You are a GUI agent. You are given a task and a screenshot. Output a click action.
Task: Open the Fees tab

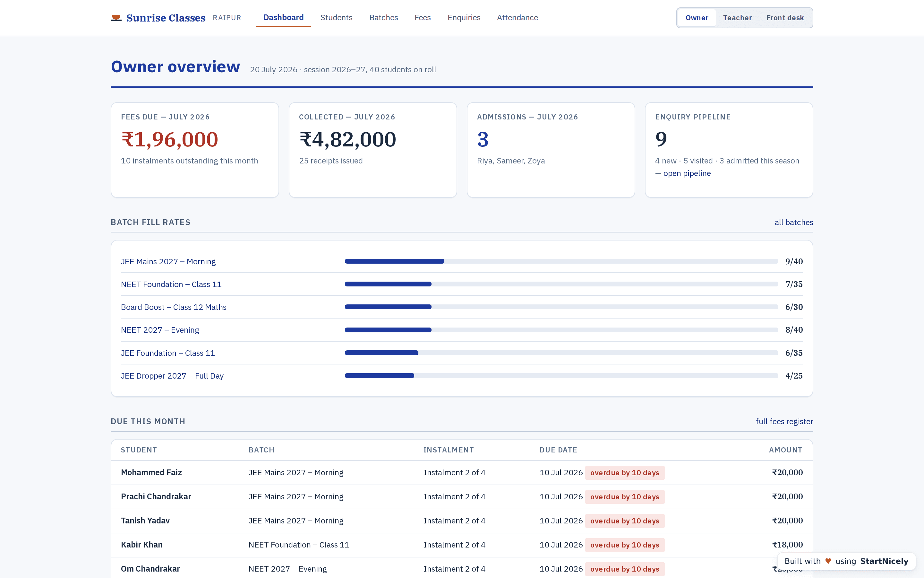click(x=422, y=18)
